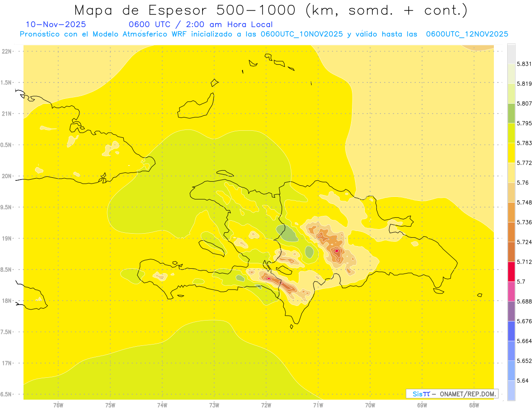Click the legend value '5.783'

pyautogui.click(x=524, y=143)
